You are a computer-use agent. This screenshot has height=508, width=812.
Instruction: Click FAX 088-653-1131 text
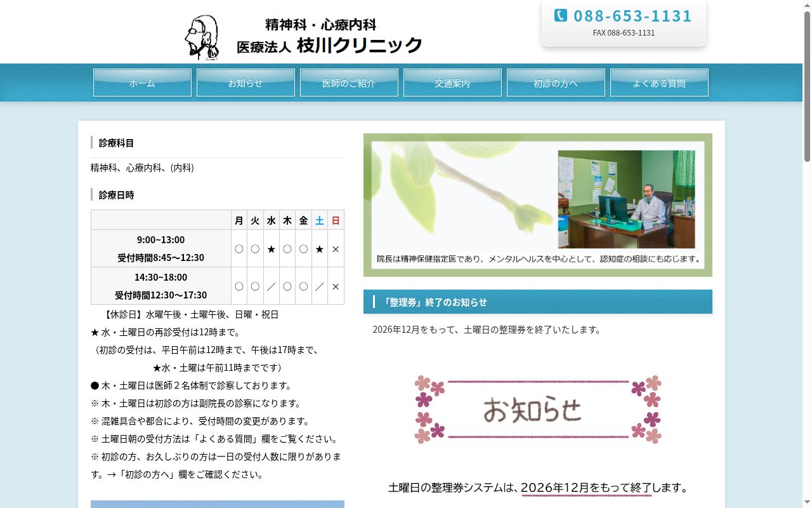click(x=624, y=33)
